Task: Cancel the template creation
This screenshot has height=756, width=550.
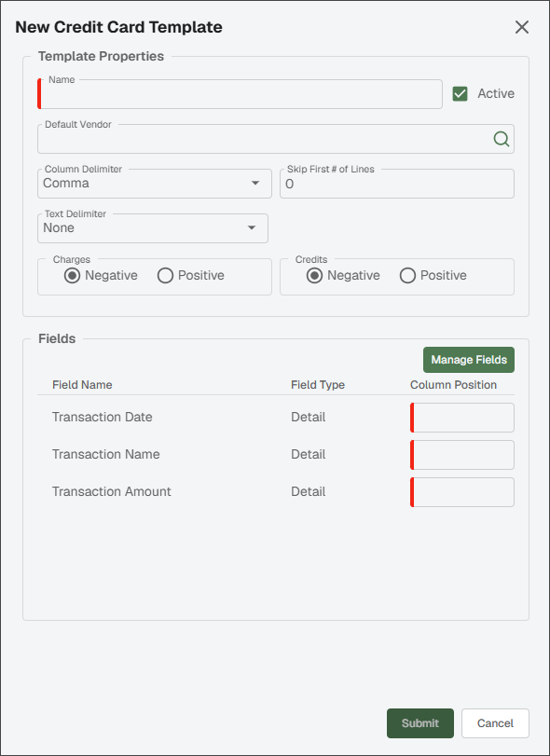Action: [x=495, y=723]
